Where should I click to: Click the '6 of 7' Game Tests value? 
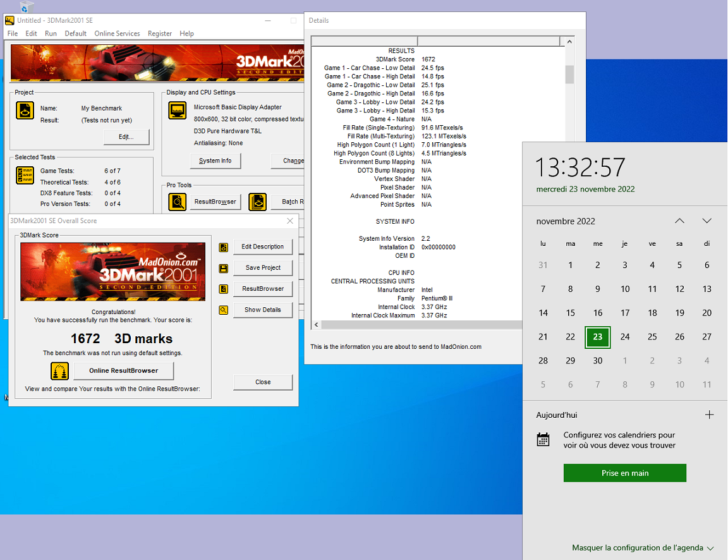point(112,171)
